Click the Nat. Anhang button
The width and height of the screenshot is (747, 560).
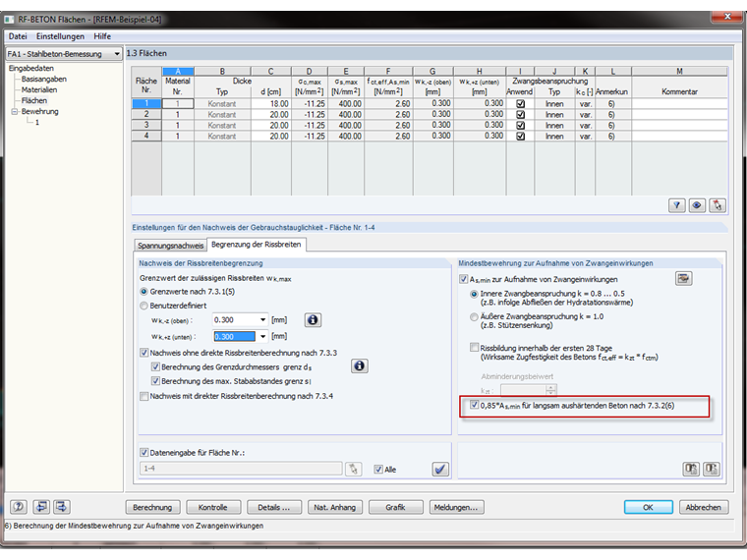click(x=335, y=507)
